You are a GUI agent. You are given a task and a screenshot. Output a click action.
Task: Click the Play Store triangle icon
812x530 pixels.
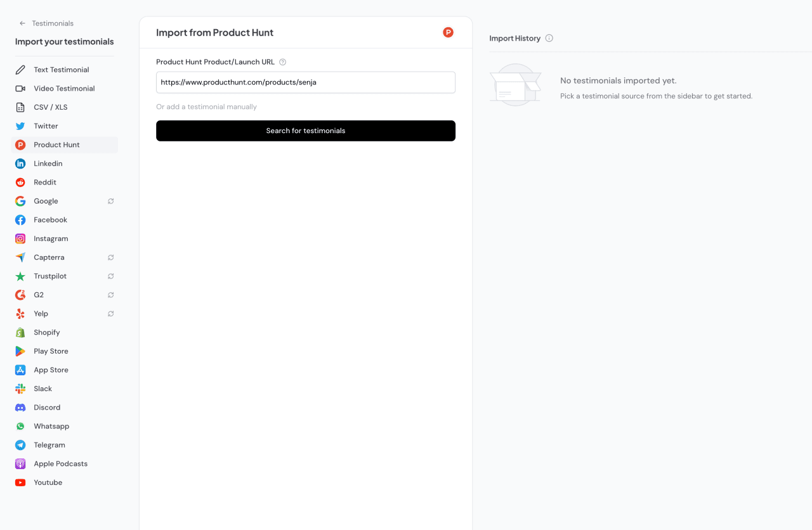click(x=20, y=351)
